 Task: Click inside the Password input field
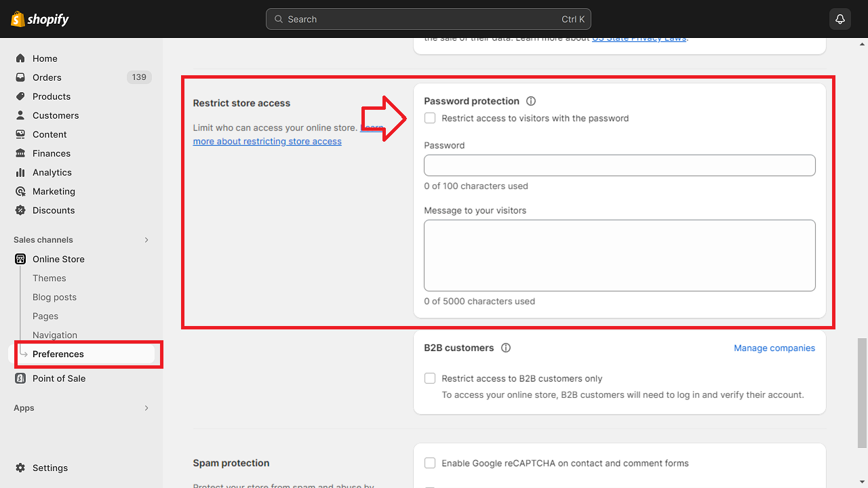(619, 165)
